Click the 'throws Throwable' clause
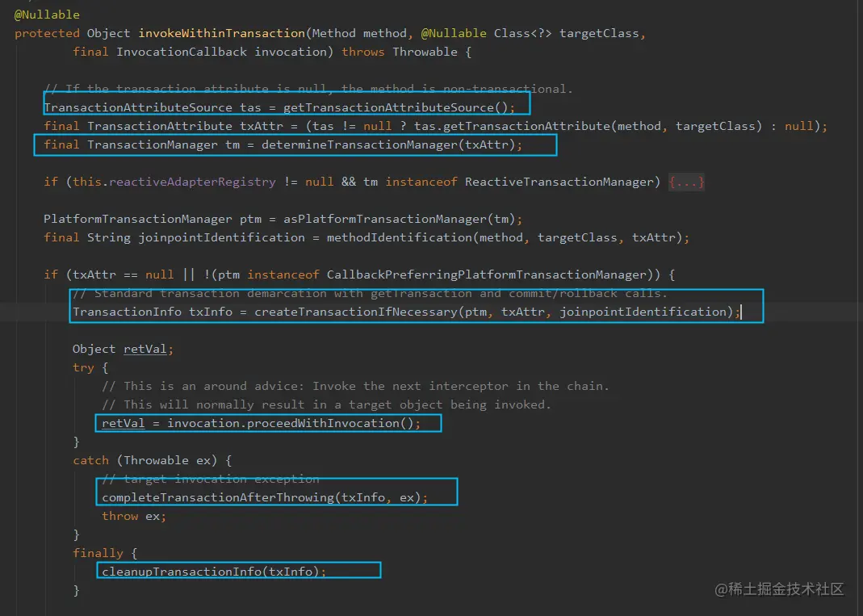The height and width of the screenshot is (616, 863). tap(400, 52)
